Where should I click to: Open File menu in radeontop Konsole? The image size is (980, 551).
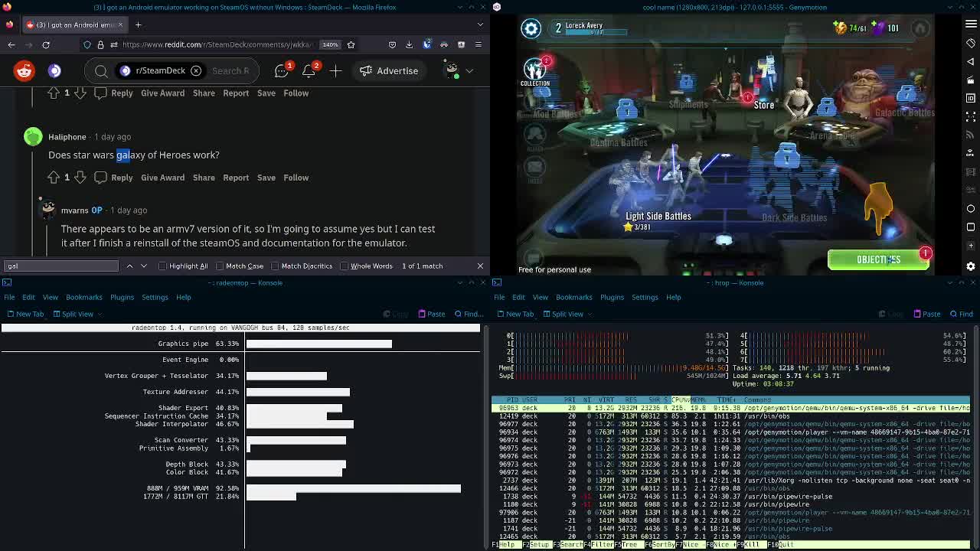pos(9,298)
